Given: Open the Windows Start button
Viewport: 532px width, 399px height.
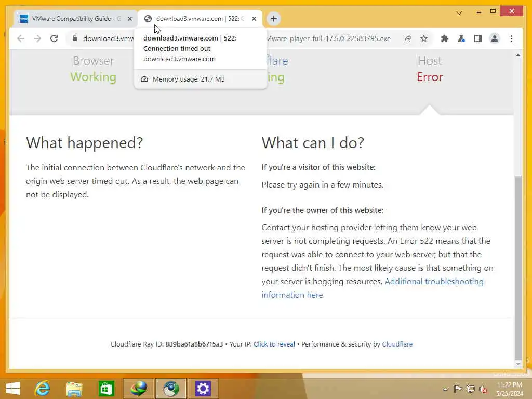Looking at the screenshot, I should pos(13,389).
